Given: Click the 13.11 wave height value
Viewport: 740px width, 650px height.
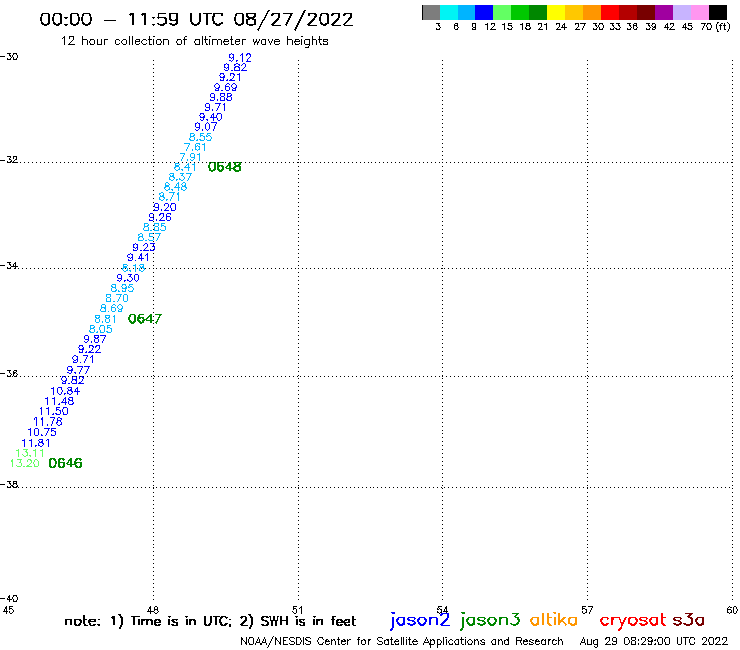Looking at the screenshot, I should click(x=30, y=453).
